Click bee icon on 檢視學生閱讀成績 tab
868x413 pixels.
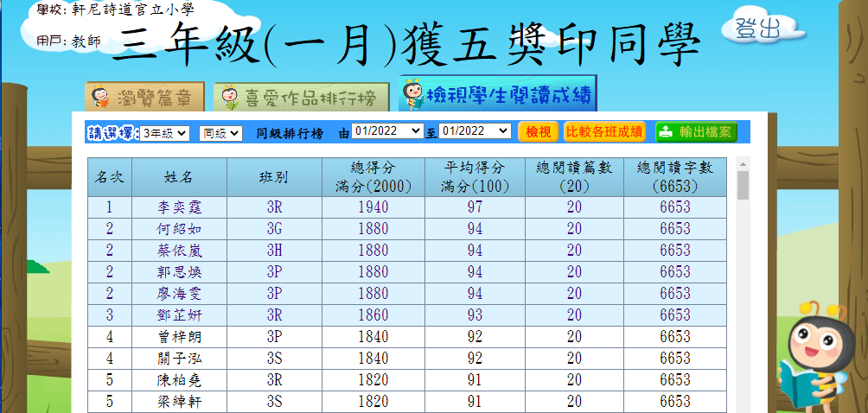[413, 94]
